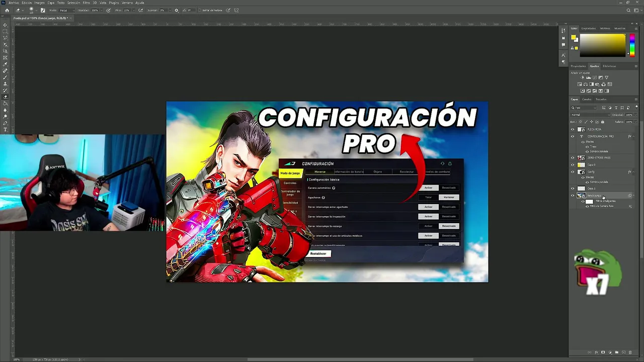This screenshot has width=644, height=362.
Task: Filter layers by pixel layers icon
Action: (x=604, y=108)
